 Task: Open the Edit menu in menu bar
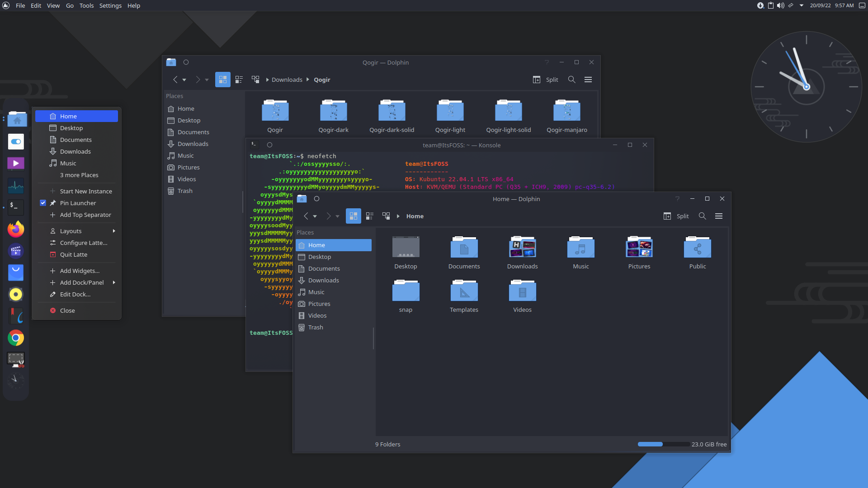point(36,5)
